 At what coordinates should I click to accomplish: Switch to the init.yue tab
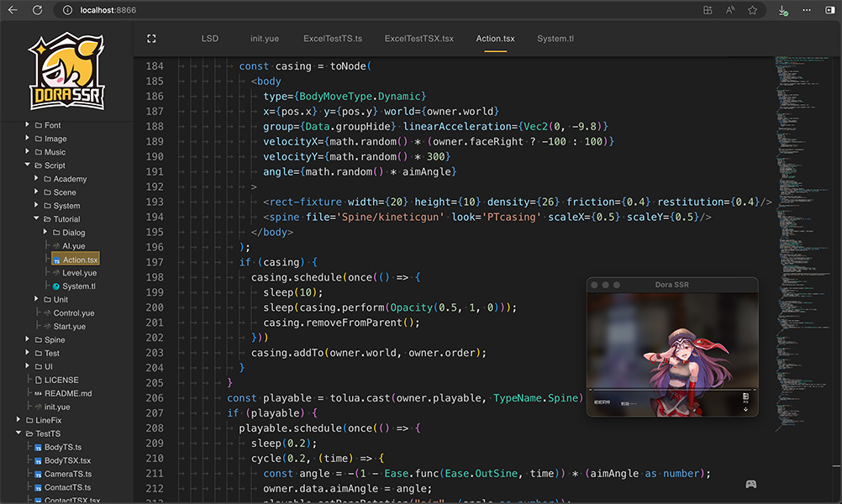pyautogui.click(x=265, y=39)
